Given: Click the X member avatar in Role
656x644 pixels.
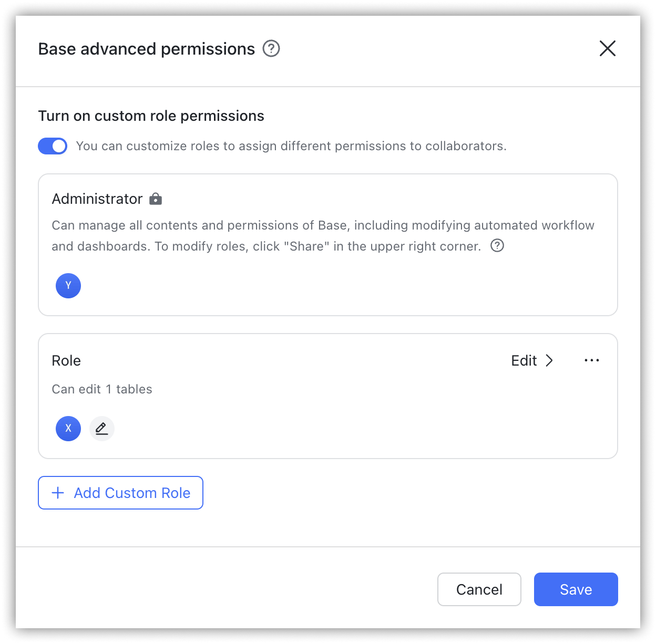Looking at the screenshot, I should point(68,429).
